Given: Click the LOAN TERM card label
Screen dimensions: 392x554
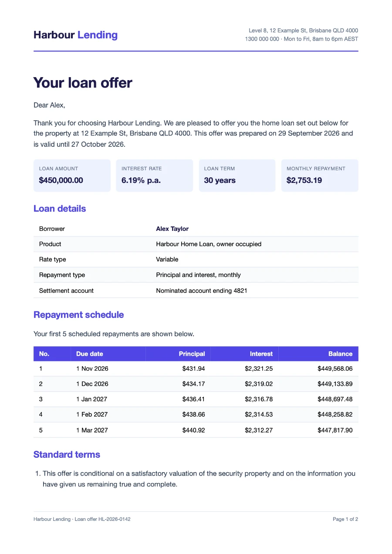Looking at the screenshot, I should pyautogui.click(x=220, y=169).
